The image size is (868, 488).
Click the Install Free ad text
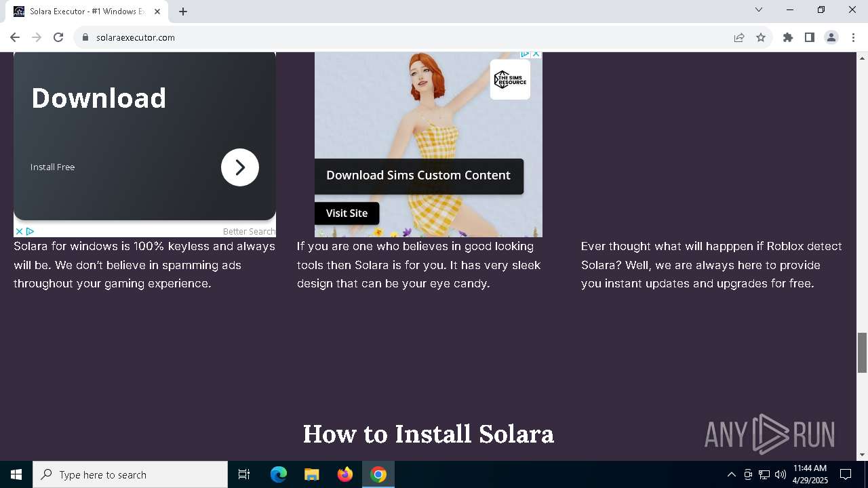point(52,167)
